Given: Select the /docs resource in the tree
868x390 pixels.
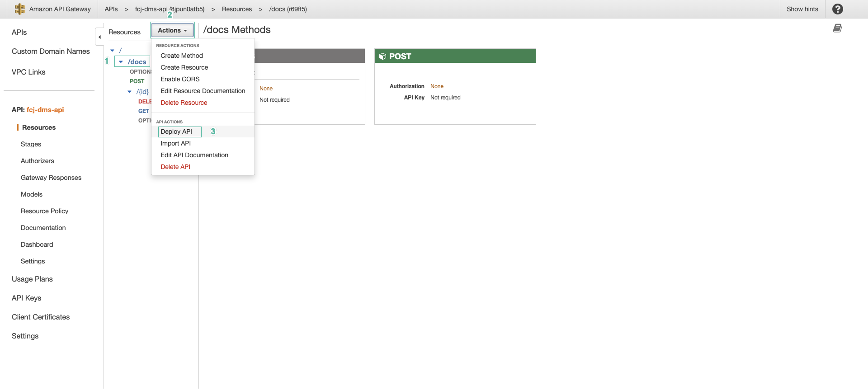Looking at the screenshot, I should click(137, 62).
